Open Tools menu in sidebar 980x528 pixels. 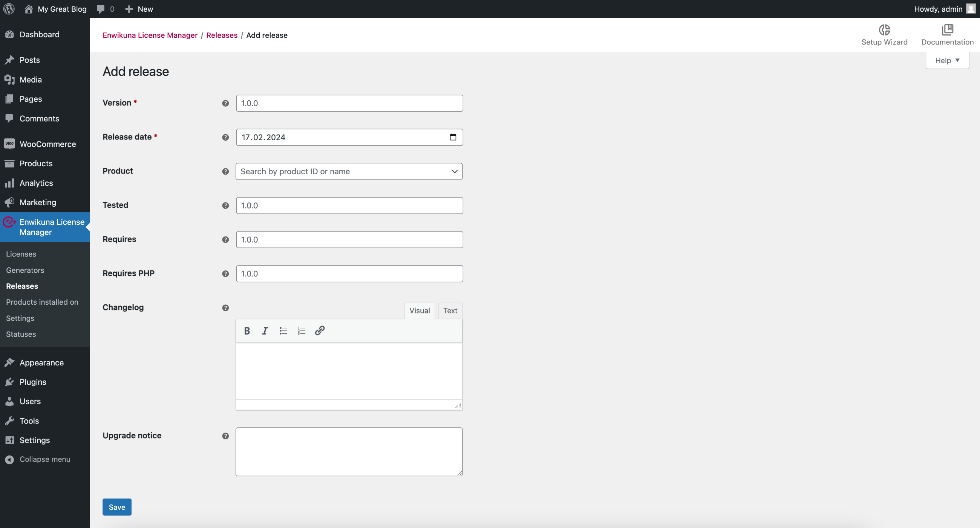pos(45,421)
